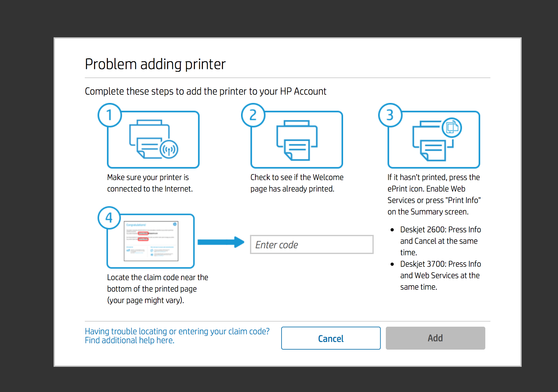Click the Deskjet 2600 bullet point instruction

click(x=440, y=241)
